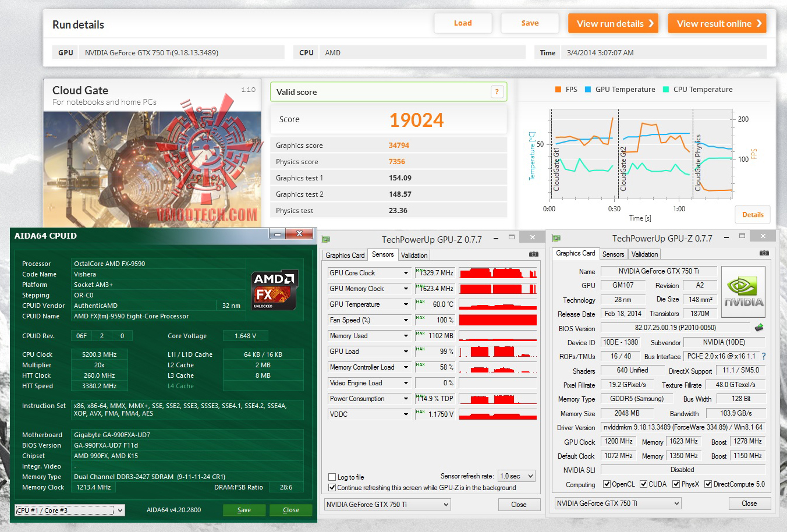
Task: Click the Save button in Run details
Action: point(530,23)
